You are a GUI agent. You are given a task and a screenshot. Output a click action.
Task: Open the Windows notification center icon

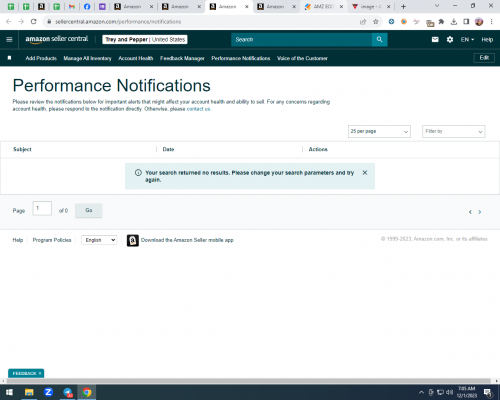click(x=488, y=392)
